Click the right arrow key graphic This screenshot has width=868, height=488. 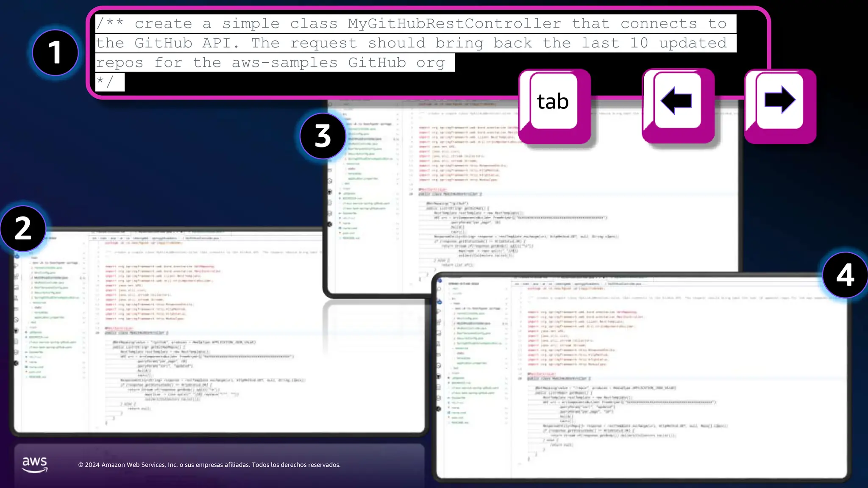[x=780, y=106]
